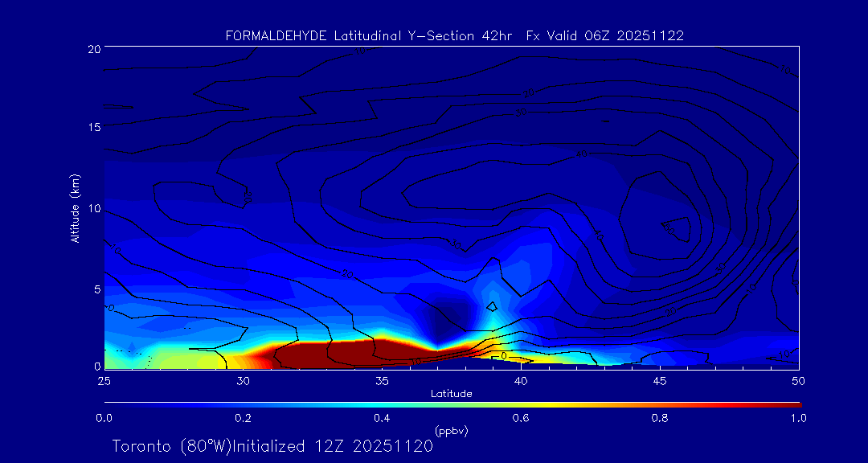This screenshot has height=463, width=868.
Task: Click latitude axis tick label 25
Action: (104, 380)
